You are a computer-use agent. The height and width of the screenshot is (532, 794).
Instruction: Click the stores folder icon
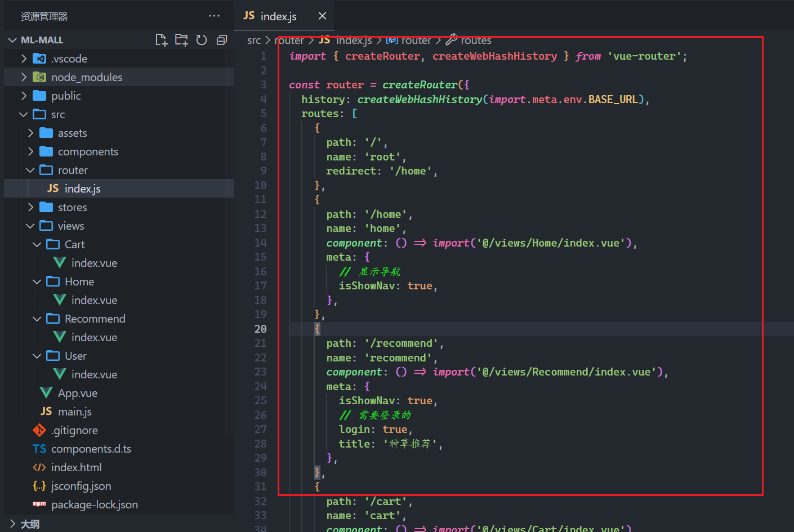click(46, 207)
